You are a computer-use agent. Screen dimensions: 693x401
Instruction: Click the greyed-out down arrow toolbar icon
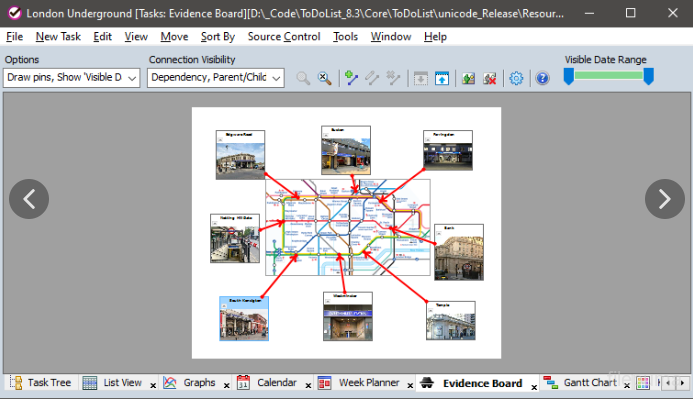(x=420, y=79)
